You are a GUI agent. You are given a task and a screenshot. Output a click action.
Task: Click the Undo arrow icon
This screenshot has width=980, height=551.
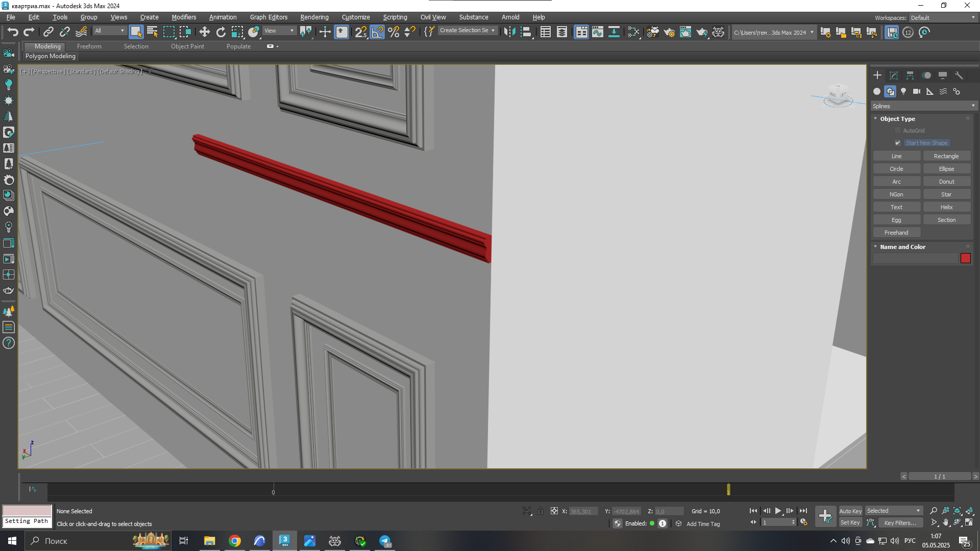coord(13,32)
